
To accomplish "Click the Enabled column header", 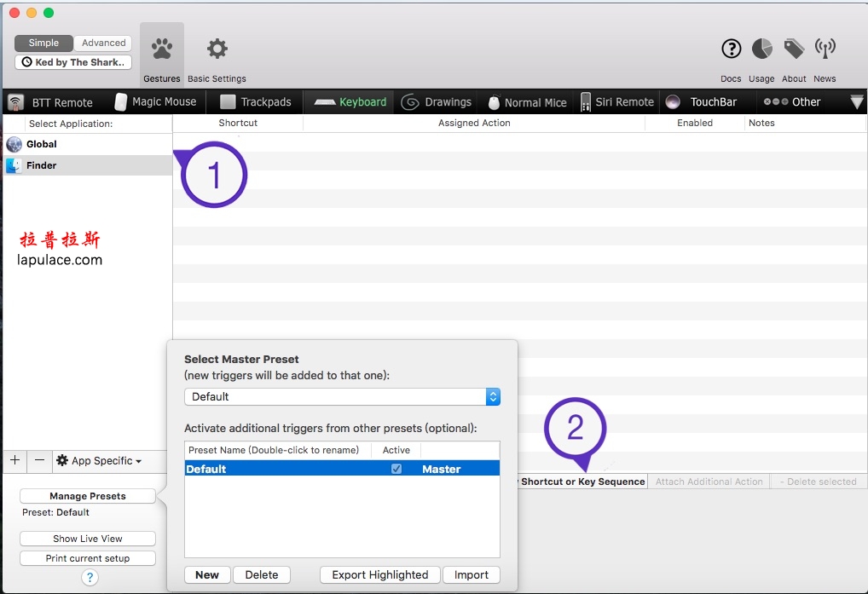I will coord(695,123).
